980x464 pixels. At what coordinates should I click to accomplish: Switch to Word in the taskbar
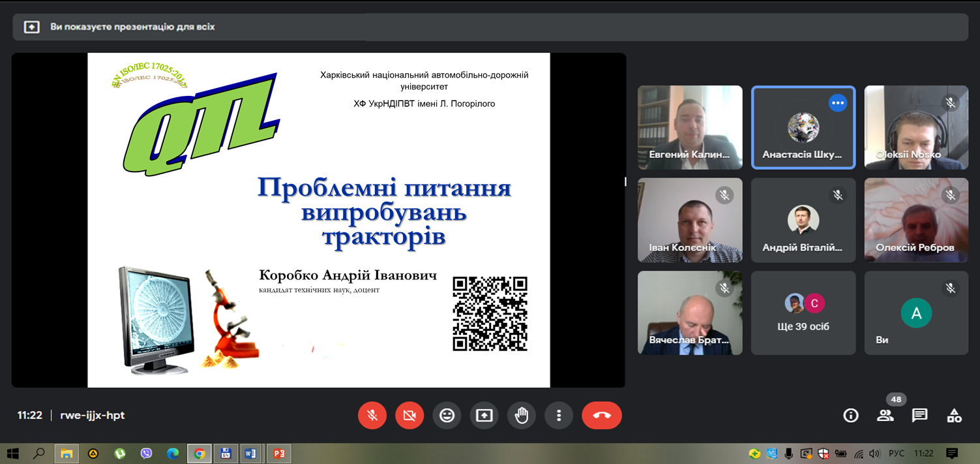[250, 454]
